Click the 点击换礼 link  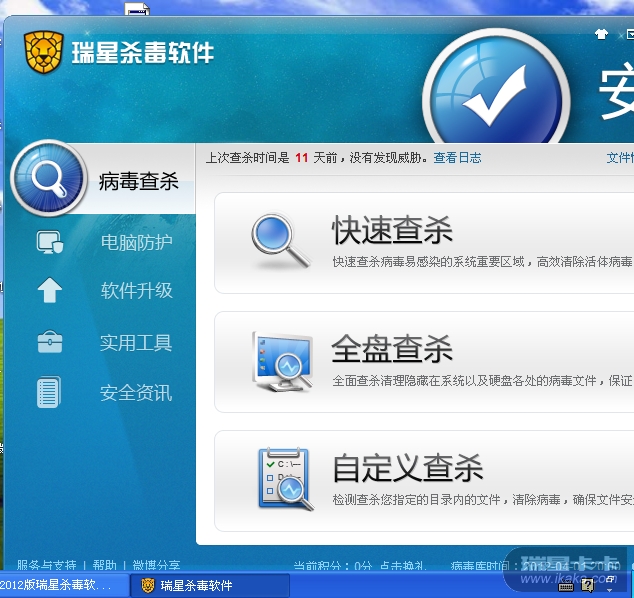pyautogui.click(x=403, y=565)
